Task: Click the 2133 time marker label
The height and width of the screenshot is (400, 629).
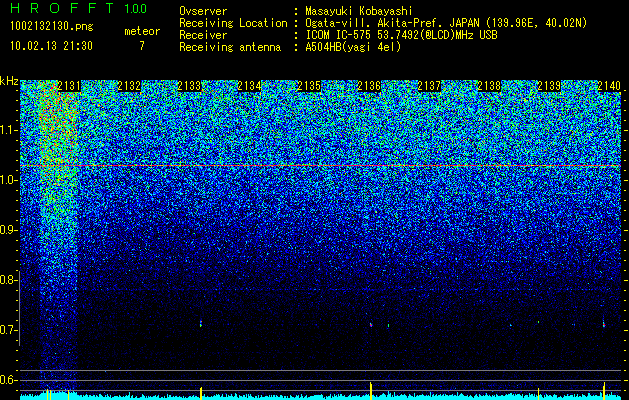Action: tap(189, 86)
